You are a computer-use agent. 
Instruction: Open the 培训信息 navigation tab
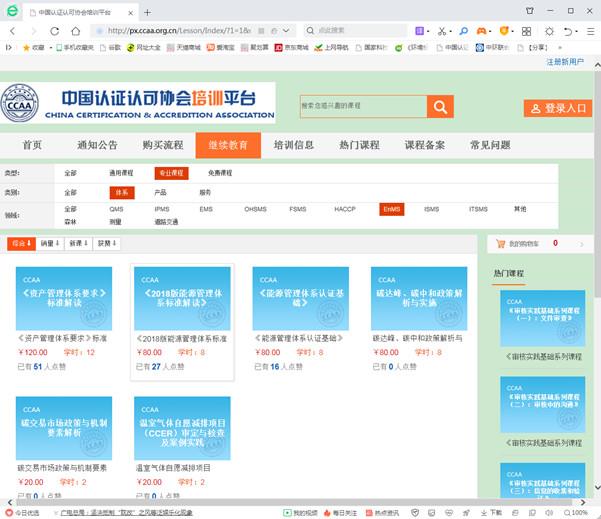[x=294, y=145]
